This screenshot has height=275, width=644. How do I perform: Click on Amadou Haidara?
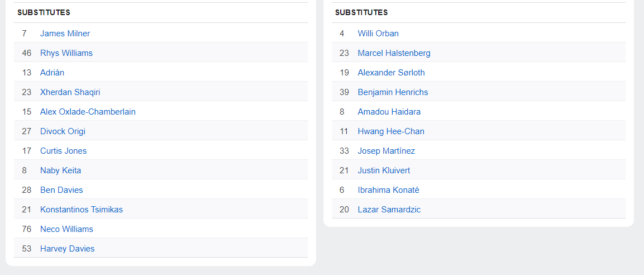[389, 112]
